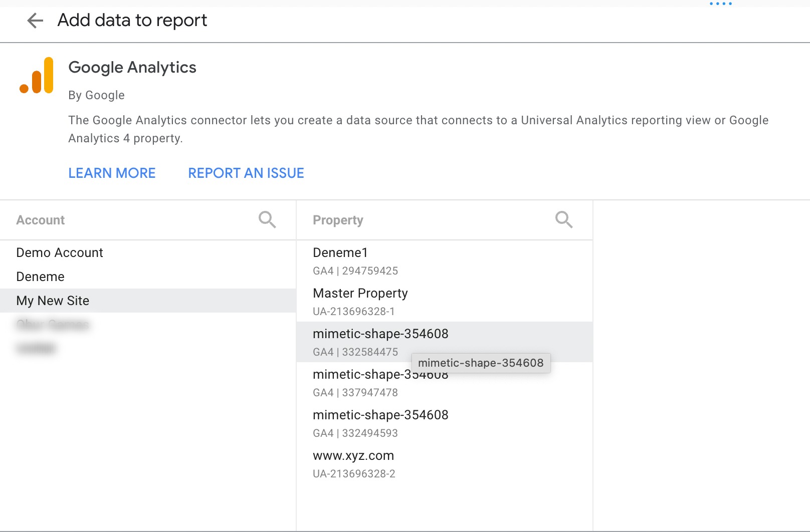Image resolution: width=810 pixels, height=532 pixels.
Task: Click the Google Analytics connector title
Action: tap(132, 67)
